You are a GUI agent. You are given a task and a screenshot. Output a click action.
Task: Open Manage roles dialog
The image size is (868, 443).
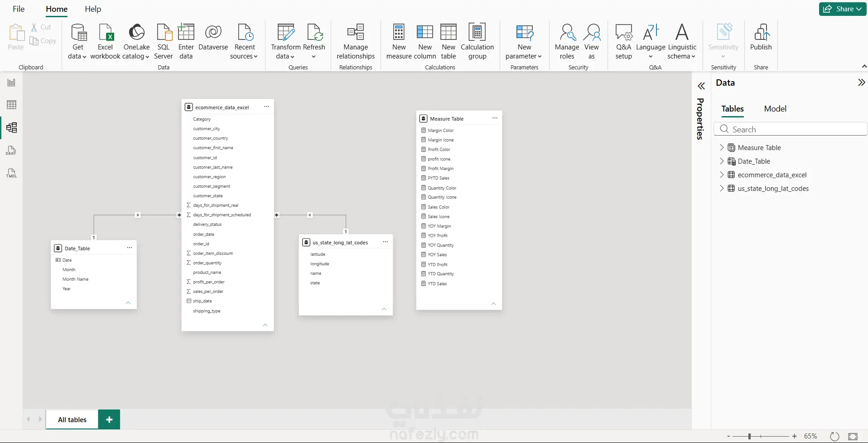click(x=567, y=42)
